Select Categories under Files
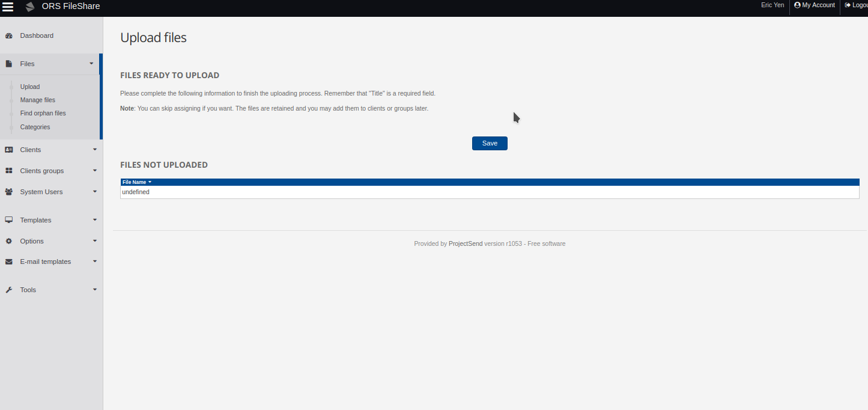The width and height of the screenshot is (868, 410). (x=35, y=127)
